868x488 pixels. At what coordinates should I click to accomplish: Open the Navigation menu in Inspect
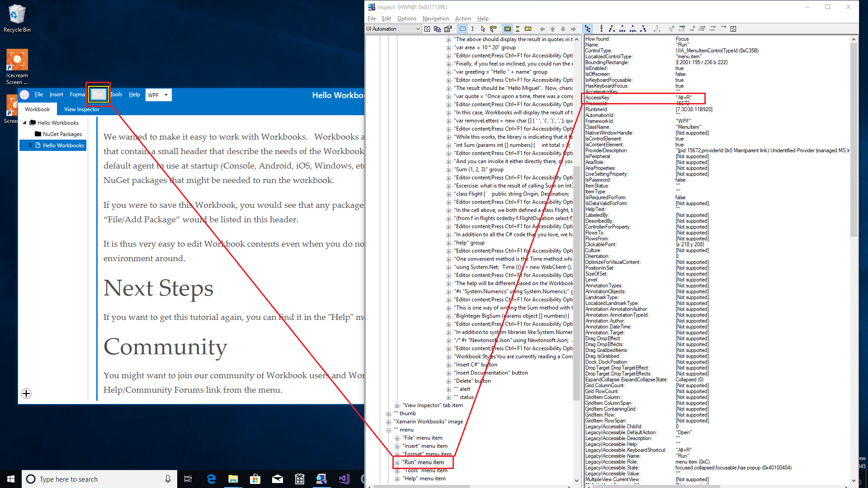435,19
